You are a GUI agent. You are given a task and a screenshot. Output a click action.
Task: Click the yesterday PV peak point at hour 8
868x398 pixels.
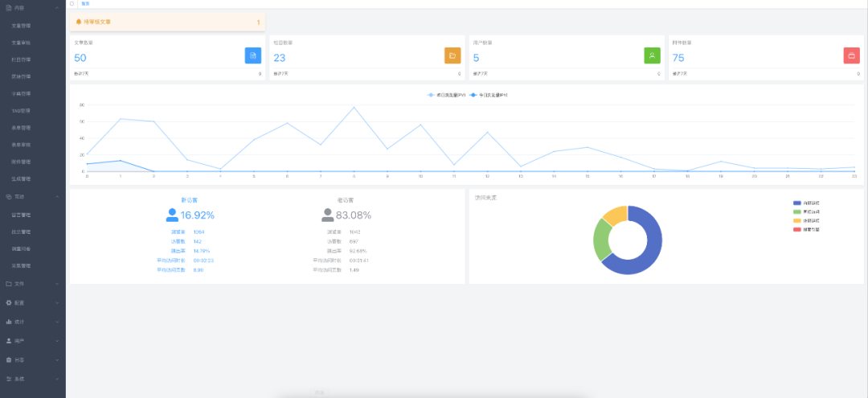click(354, 107)
